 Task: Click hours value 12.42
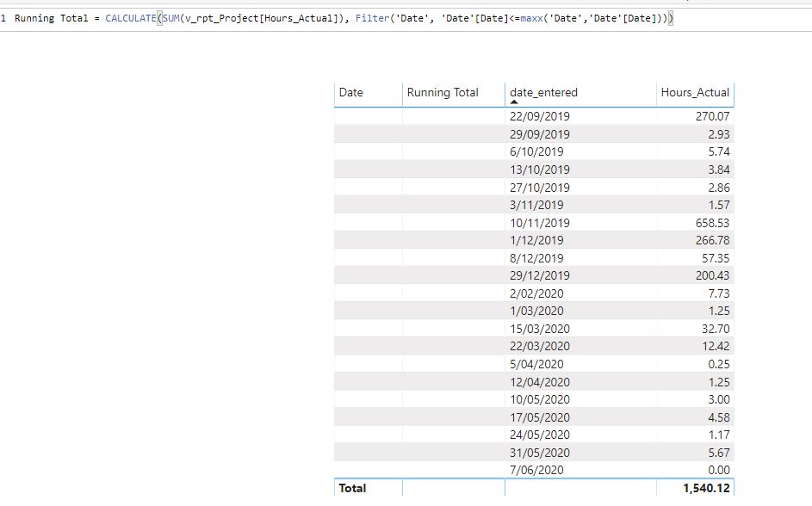(716, 346)
